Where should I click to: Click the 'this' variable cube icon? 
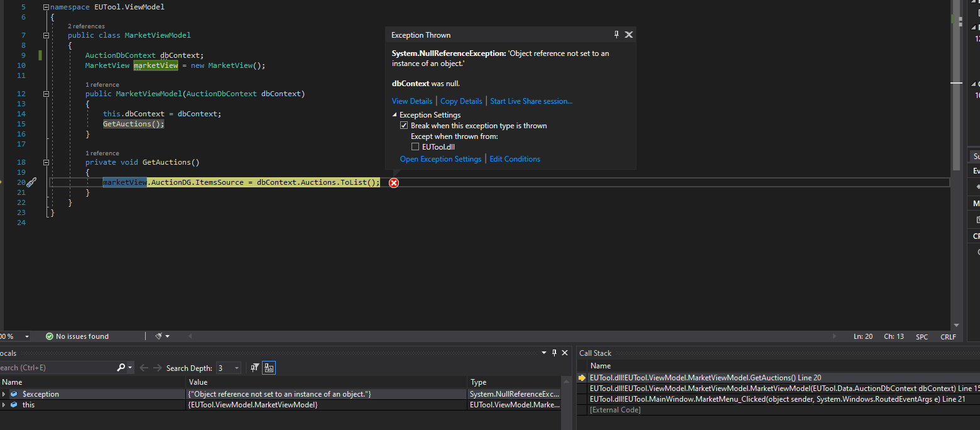(x=14, y=405)
